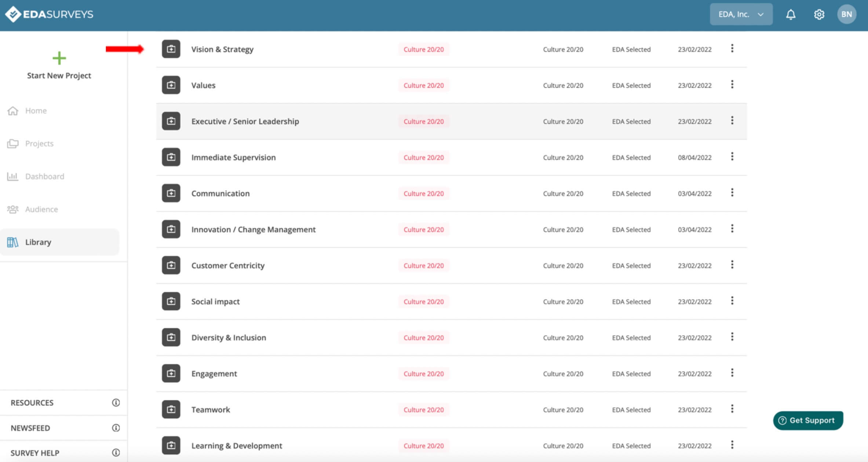Click the green plus Start New Project icon
868x462 pixels.
(59, 58)
